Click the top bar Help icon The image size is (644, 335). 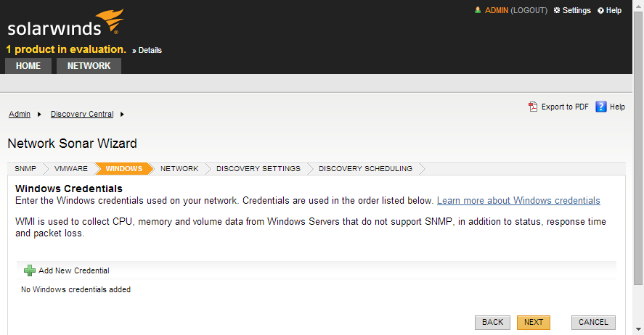pyautogui.click(x=600, y=11)
